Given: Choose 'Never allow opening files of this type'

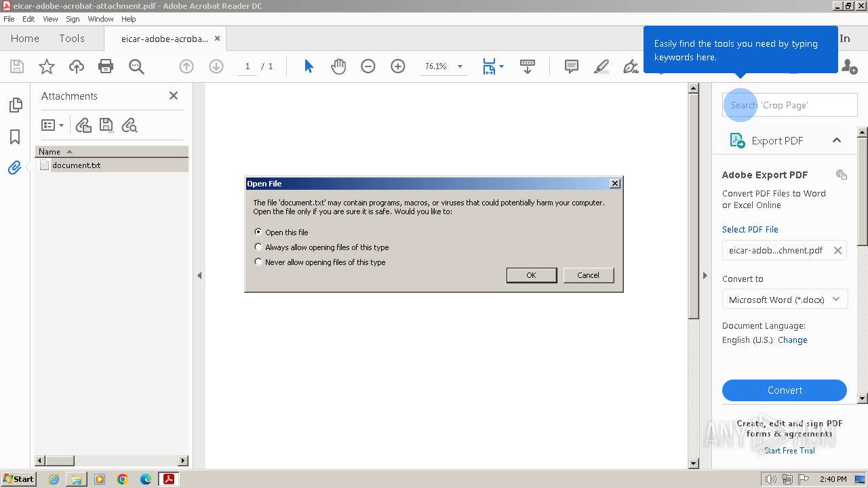Looking at the screenshot, I should (x=258, y=262).
